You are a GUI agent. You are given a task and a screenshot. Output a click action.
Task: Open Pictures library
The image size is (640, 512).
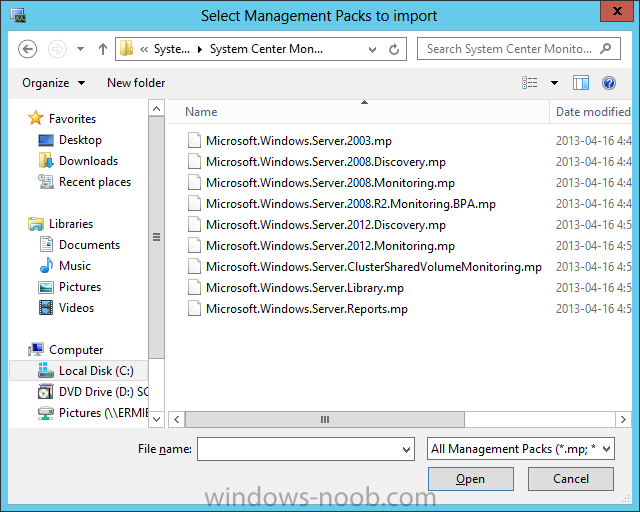pos(80,287)
